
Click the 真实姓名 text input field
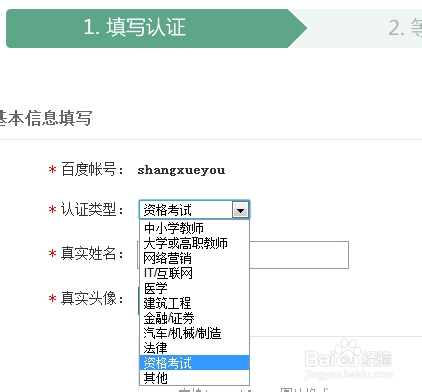point(299,255)
